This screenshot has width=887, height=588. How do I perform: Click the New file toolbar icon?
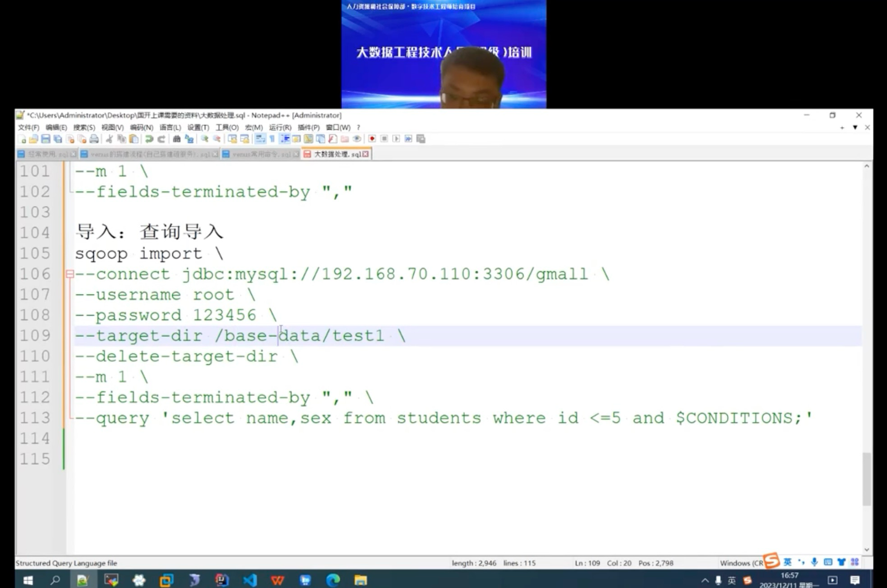click(22, 139)
